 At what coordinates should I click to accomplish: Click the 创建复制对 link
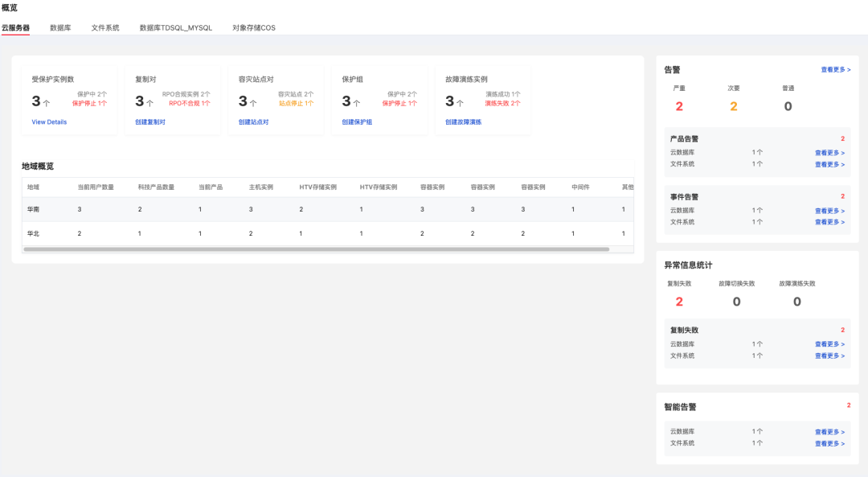pos(148,121)
